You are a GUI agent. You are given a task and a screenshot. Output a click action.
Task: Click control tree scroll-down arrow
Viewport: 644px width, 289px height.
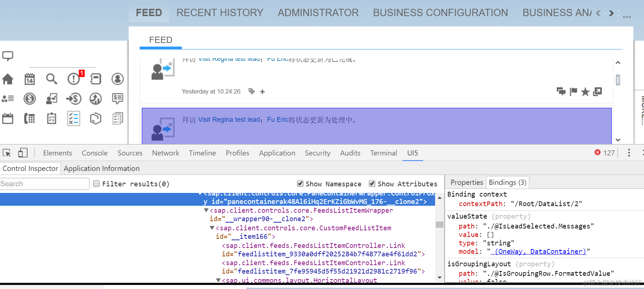pos(440,278)
